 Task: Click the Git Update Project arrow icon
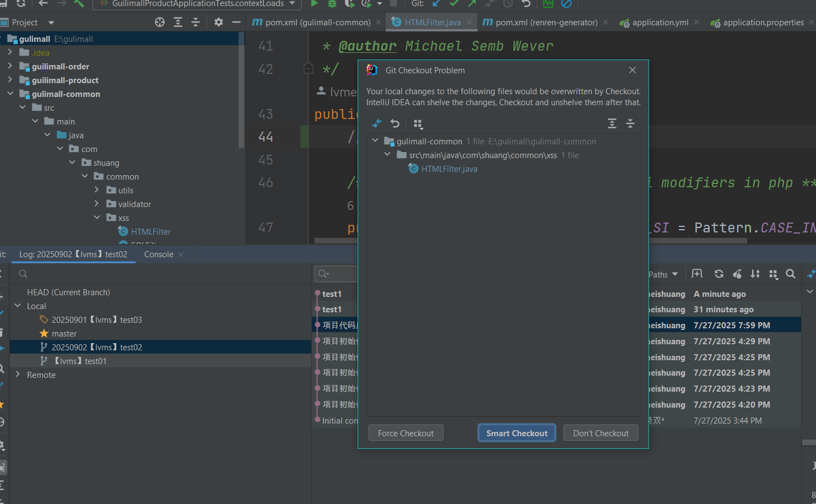point(436,4)
